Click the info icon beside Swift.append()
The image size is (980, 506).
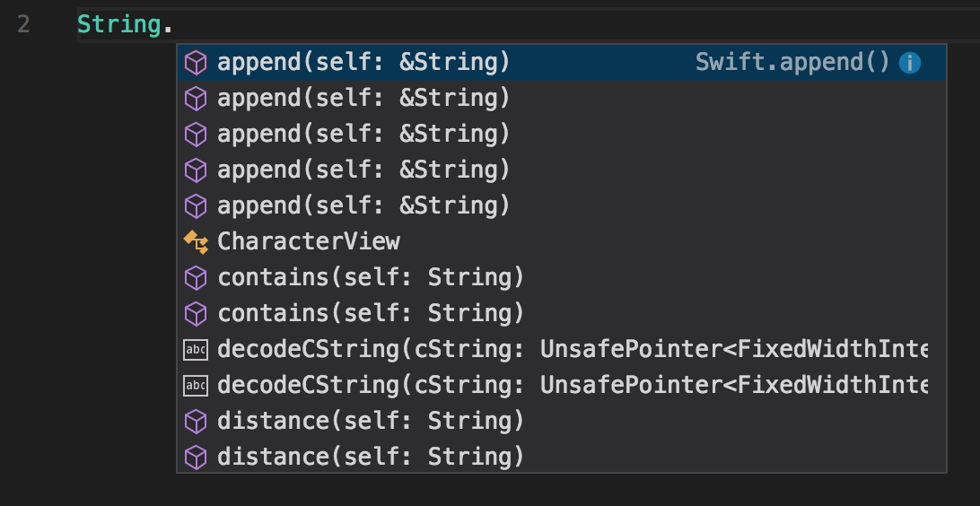(x=910, y=63)
